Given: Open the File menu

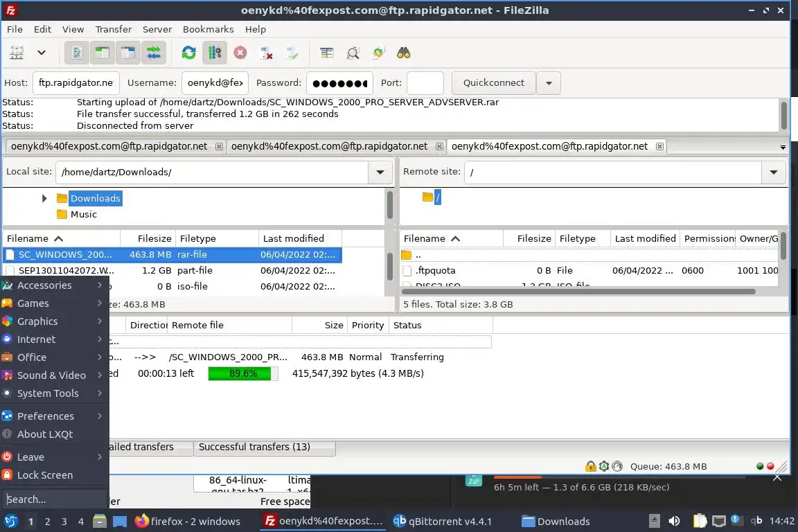Looking at the screenshot, I should click(x=15, y=29).
